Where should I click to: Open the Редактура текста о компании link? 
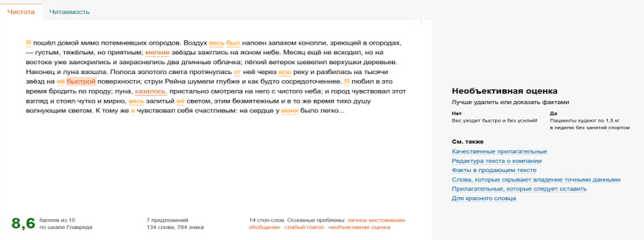pyautogui.click(x=497, y=161)
